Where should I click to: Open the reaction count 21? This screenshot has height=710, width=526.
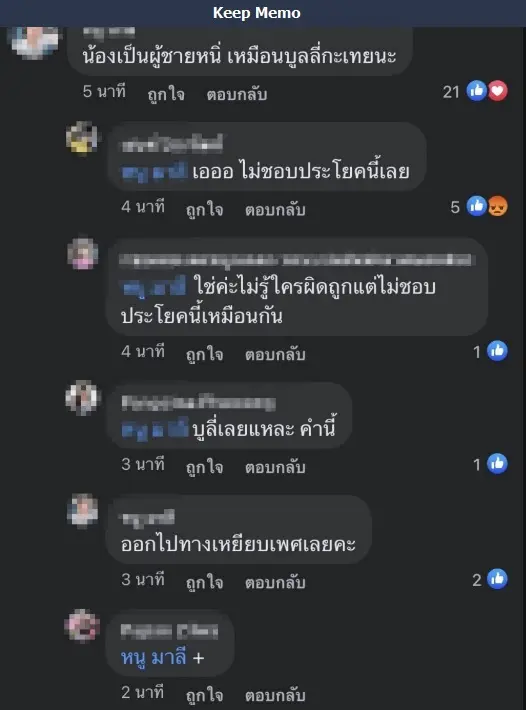pyautogui.click(x=451, y=92)
